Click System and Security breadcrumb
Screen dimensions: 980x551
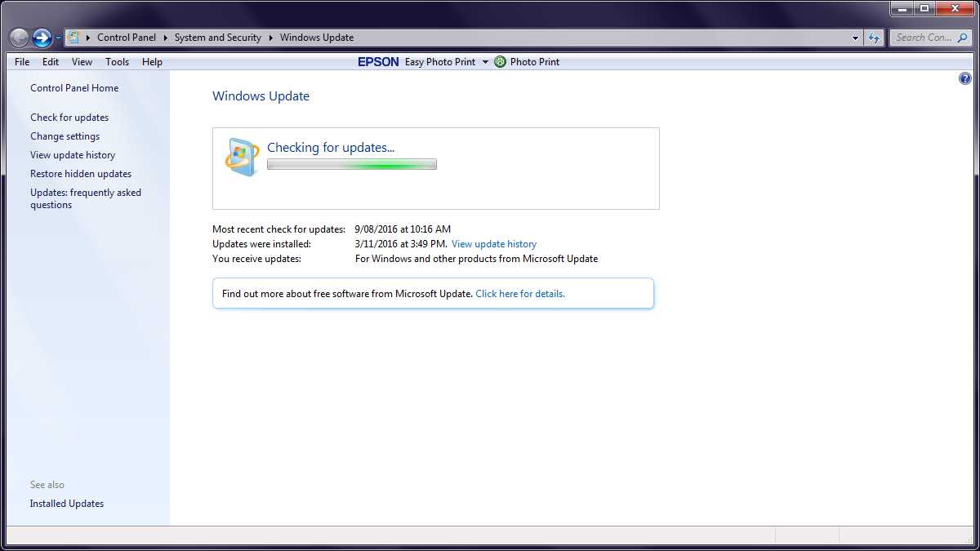pyautogui.click(x=218, y=38)
